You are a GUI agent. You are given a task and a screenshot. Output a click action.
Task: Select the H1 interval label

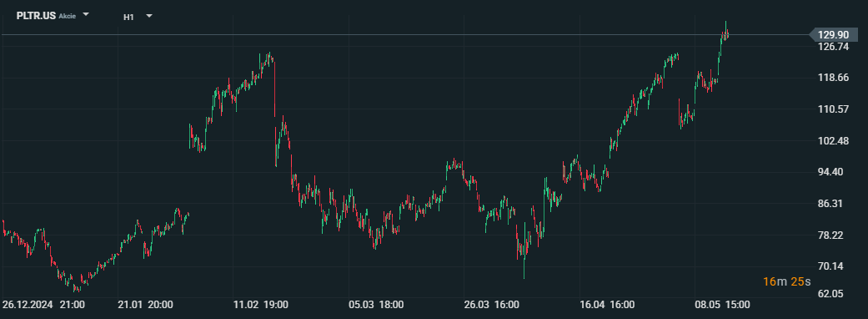point(128,17)
